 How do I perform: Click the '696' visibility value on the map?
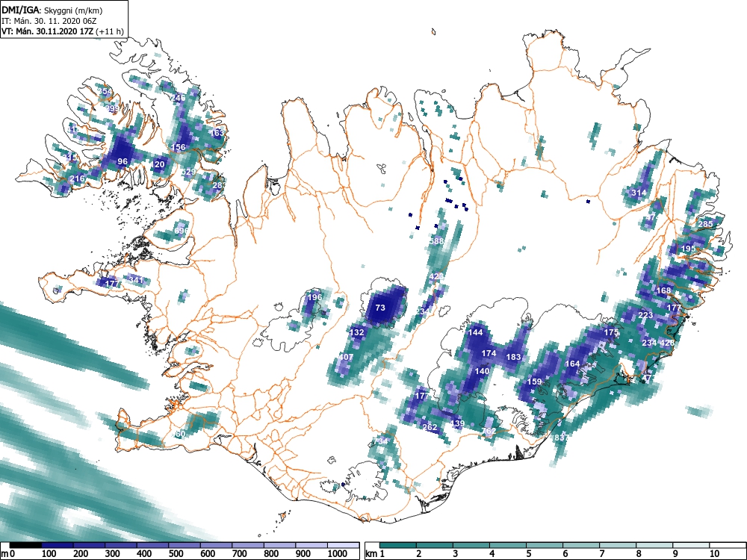pos(182,231)
